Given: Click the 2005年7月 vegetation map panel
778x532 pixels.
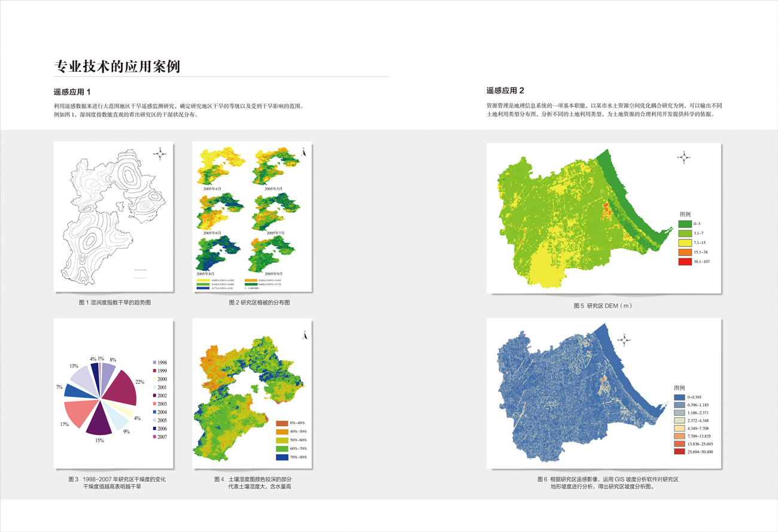Looking at the screenshot, I should (276, 213).
